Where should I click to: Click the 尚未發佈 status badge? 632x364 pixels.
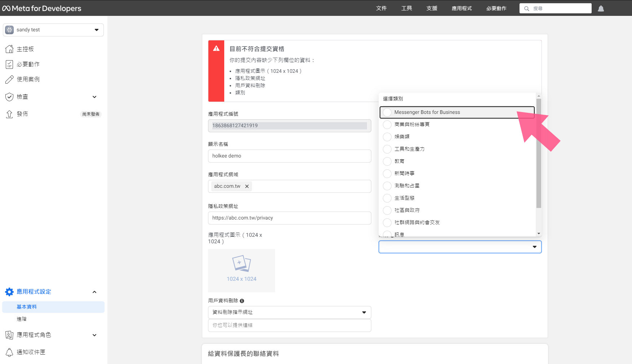[91, 114]
